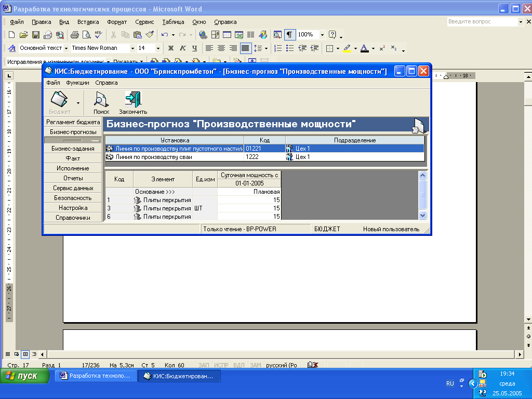Click Исполнение sidebar button
This screenshot has height=399, width=532.
(x=73, y=168)
